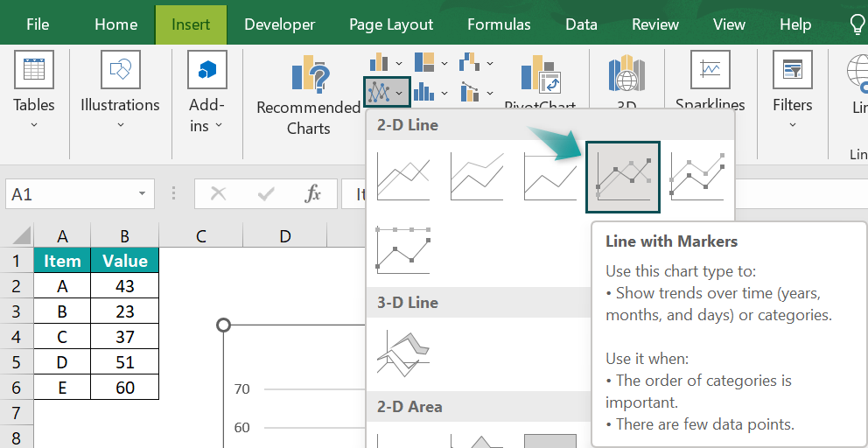The height and width of the screenshot is (448, 868).
Task: Expand the Add-ins dropdown arrow
Action: [x=219, y=125]
